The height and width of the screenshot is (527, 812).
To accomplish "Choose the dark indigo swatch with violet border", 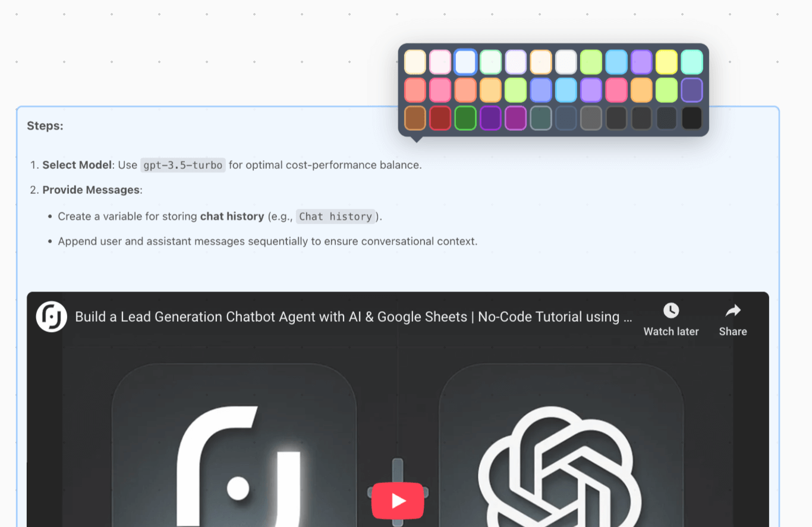I will (692, 90).
